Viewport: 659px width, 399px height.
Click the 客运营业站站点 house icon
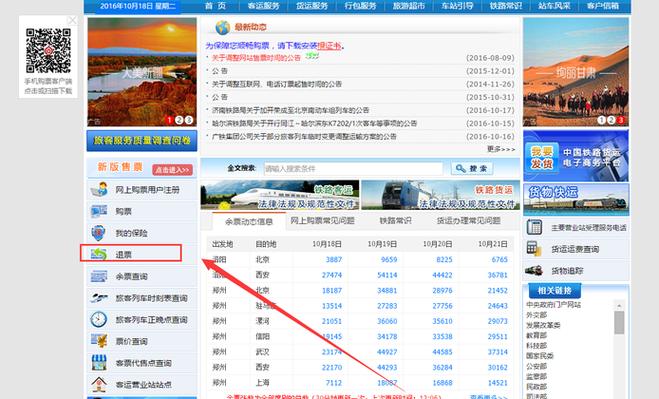(x=99, y=384)
